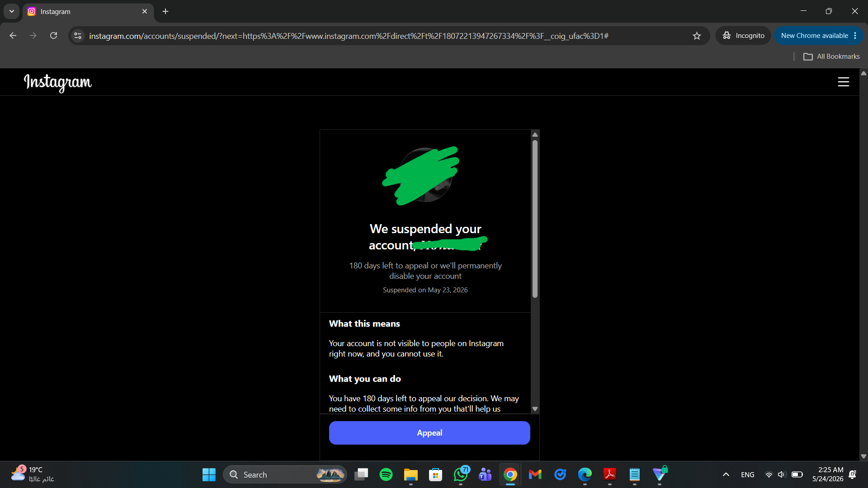Click the suspended-notice panel scrollbar

coord(535,219)
